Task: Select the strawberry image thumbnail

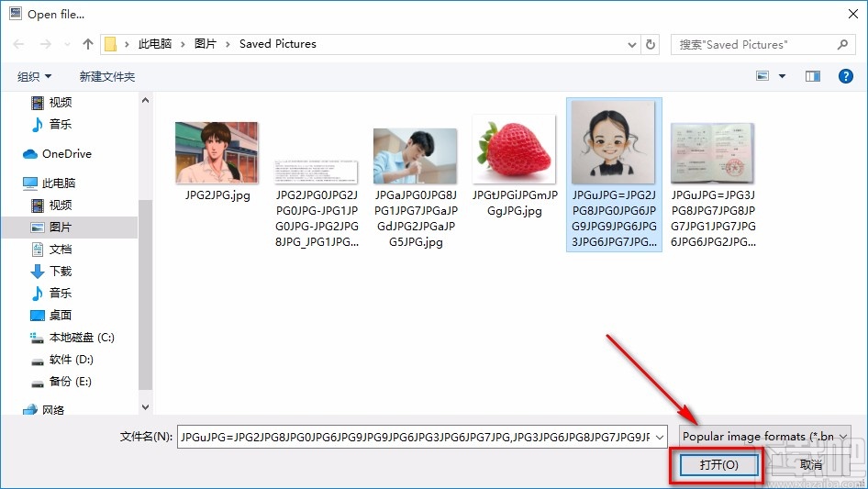Action: click(x=514, y=149)
